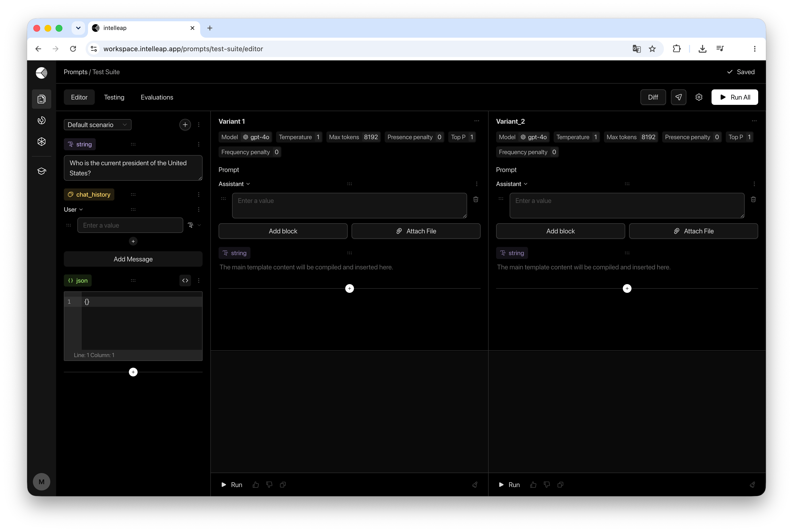This screenshot has height=532, width=793.
Task: Open browser downloads icon
Action: point(702,49)
